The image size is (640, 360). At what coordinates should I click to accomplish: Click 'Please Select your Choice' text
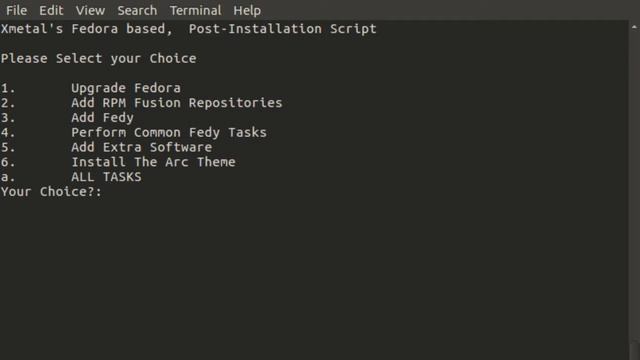click(98, 58)
